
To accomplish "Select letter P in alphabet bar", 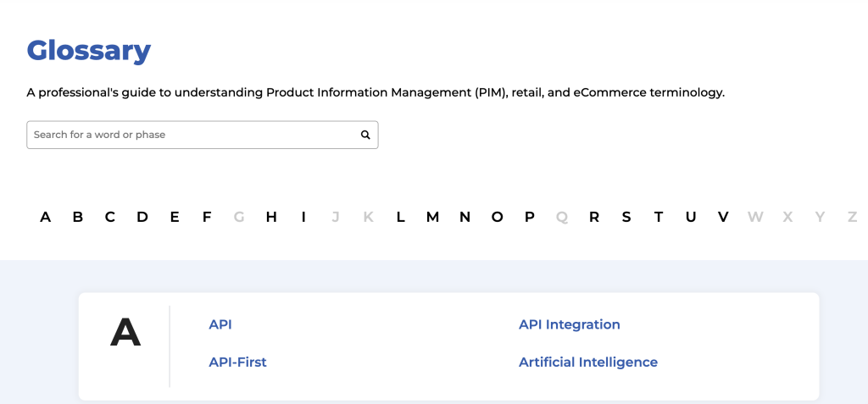I will tap(529, 217).
